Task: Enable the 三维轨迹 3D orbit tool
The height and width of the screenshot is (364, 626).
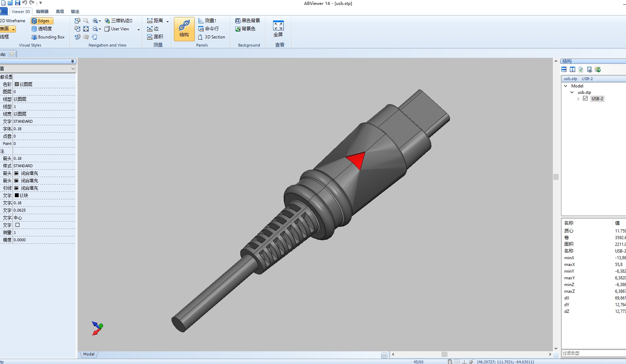Action: [x=119, y=21]
